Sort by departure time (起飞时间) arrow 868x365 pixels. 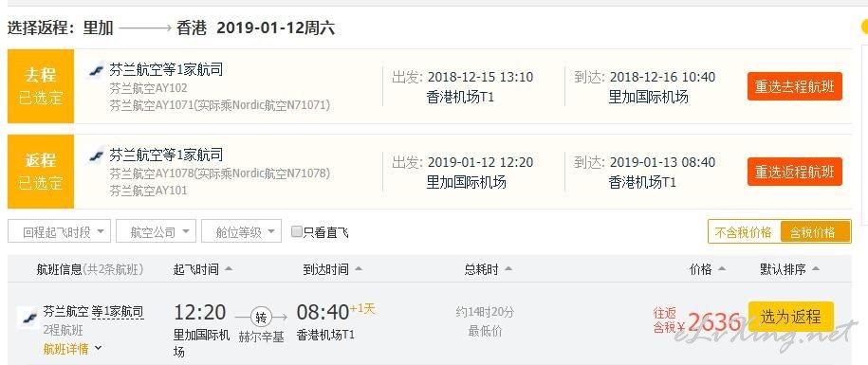click(228, 269)
